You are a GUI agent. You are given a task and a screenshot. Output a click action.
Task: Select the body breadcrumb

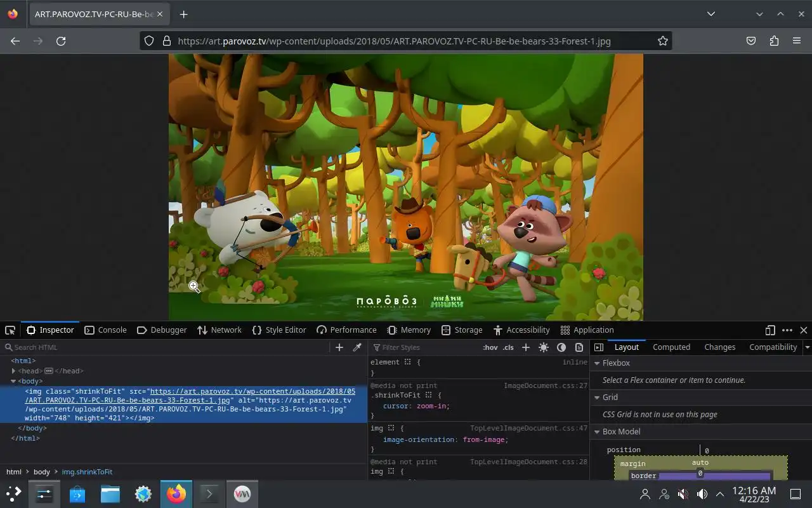pos(42,472)
